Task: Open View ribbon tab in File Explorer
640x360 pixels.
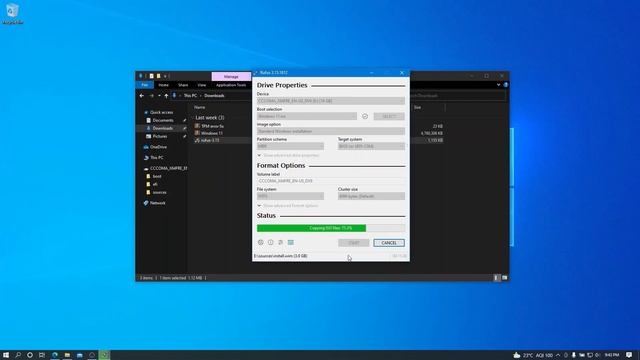Action: point(202,85)
